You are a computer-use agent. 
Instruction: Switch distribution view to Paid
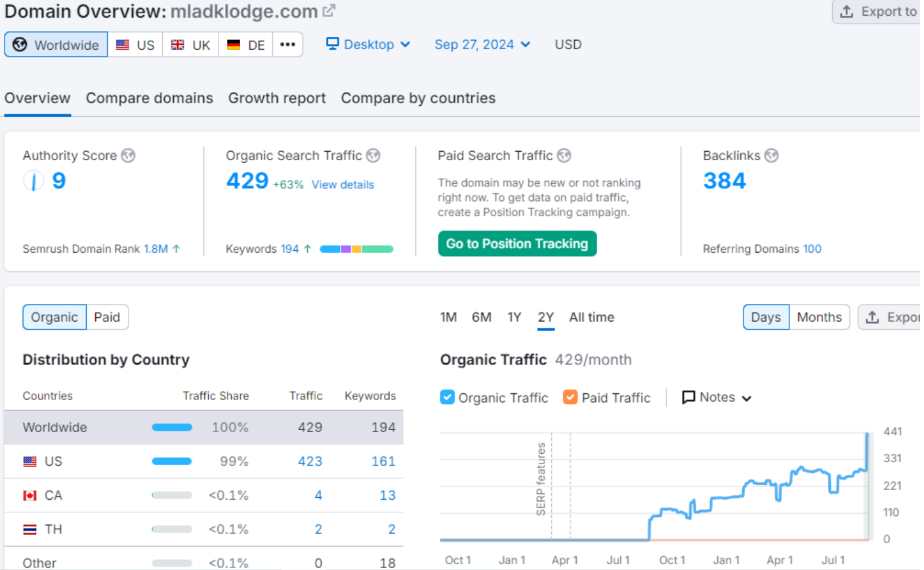coord(107,317)
